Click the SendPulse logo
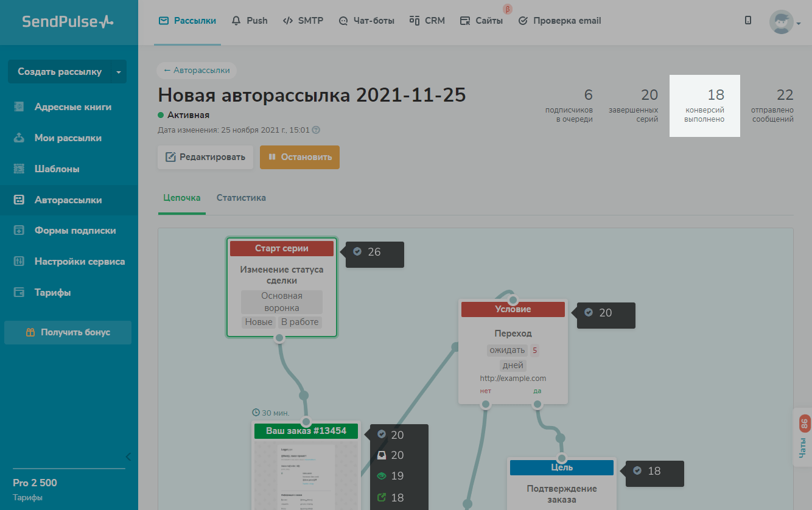The image size is (812, 510). [68, 22]
